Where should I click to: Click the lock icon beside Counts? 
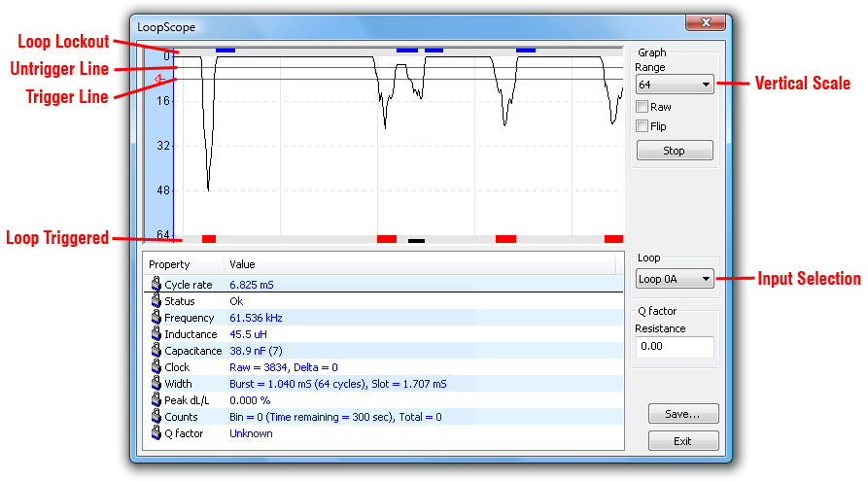pyautogui.click(x=156, y=417)
